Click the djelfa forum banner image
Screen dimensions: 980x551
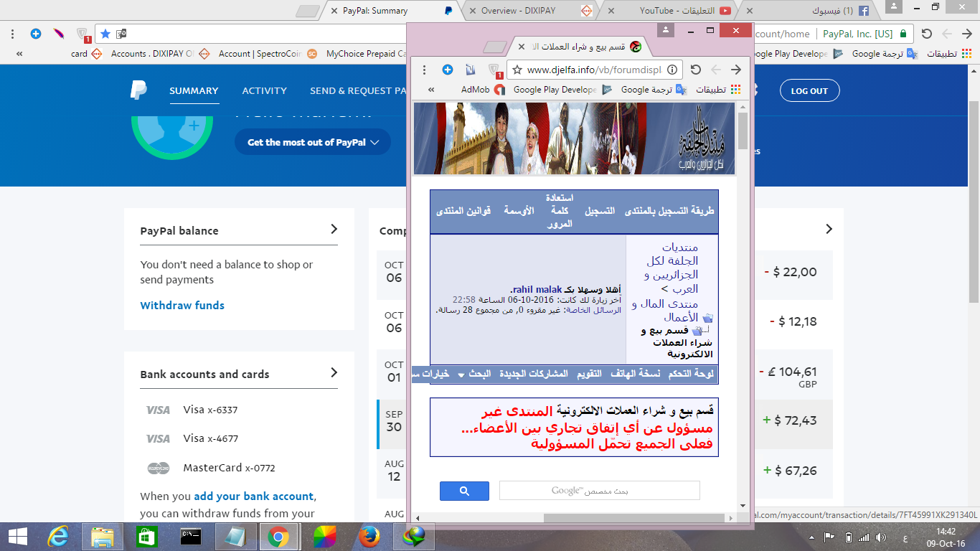coord(574,138)
